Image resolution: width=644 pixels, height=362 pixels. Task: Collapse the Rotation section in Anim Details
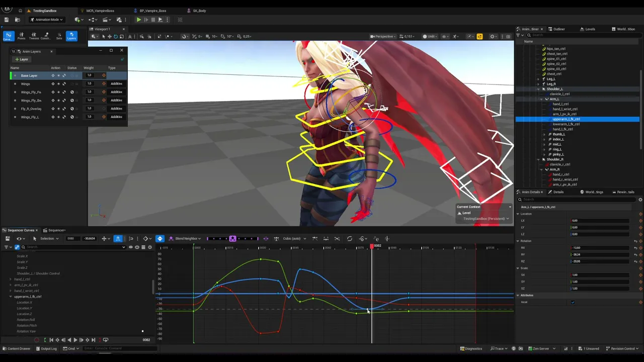518,241
